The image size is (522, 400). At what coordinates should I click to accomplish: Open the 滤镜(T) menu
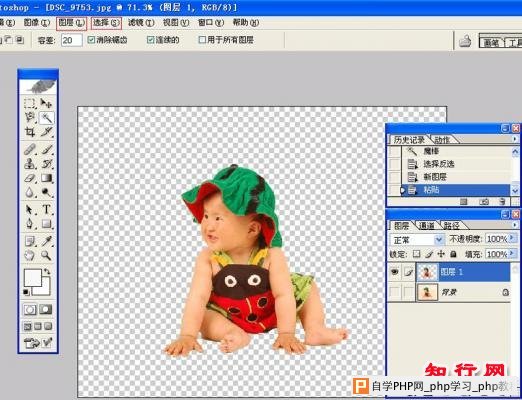(141, 23)
